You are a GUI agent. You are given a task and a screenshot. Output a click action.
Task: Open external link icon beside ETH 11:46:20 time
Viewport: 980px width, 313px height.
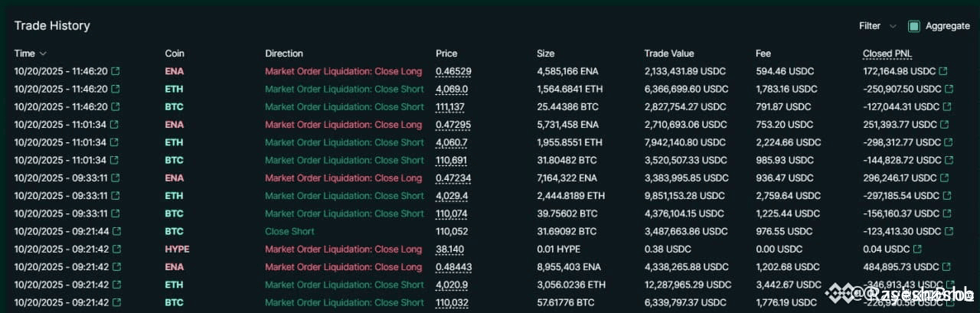tap(116, 89)
